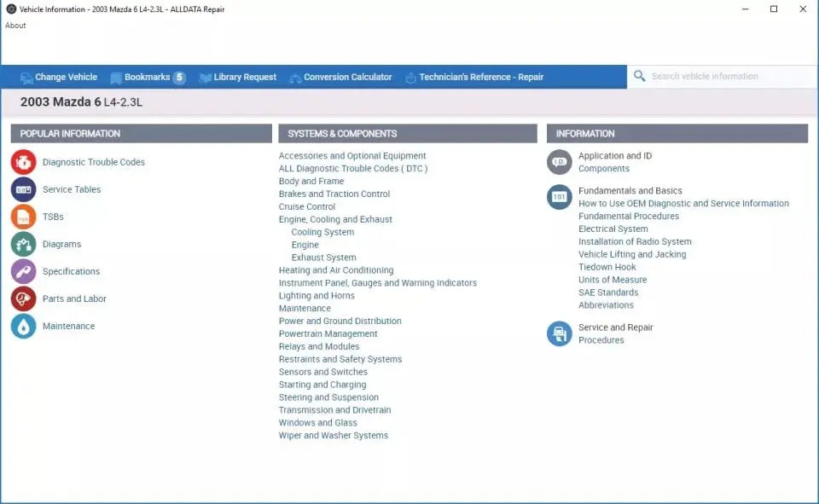Click the green Diagrams icon

point(24,244)
